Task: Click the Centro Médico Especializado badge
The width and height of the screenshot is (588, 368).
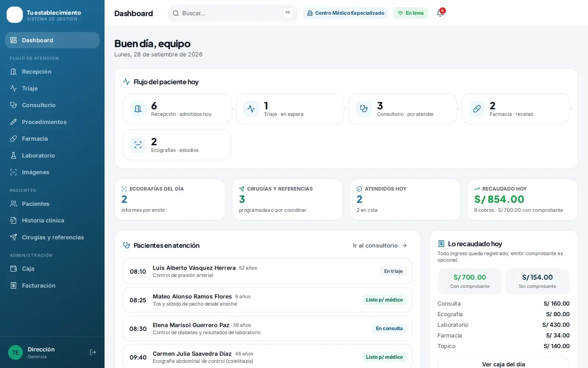Action: pos(345,13)
